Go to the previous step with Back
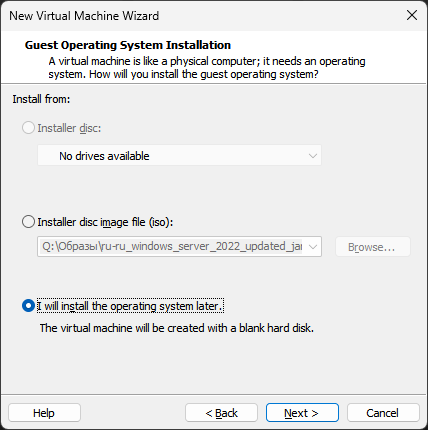Image resolution: width=428 pixels, height=430 pixels. click(222, 413)
